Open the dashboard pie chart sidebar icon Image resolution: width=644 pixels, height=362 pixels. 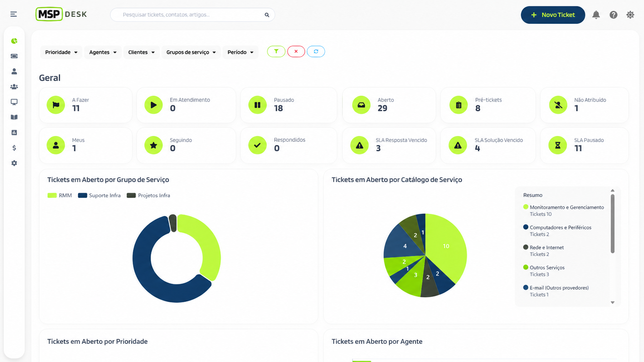[14, 41]
